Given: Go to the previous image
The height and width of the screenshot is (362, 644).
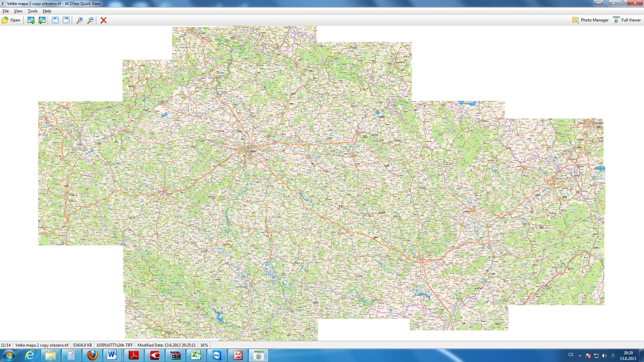Looking at the screenshot, I should pos(31,20).
